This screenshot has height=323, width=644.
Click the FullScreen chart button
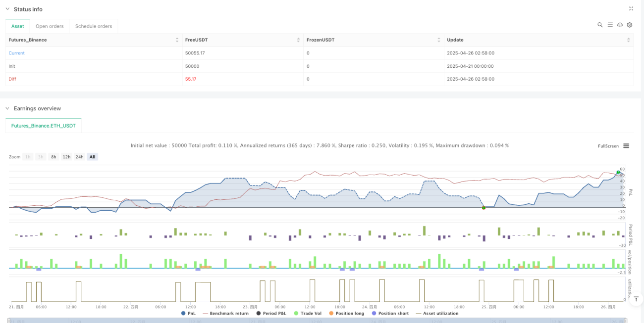click(608, 146)
